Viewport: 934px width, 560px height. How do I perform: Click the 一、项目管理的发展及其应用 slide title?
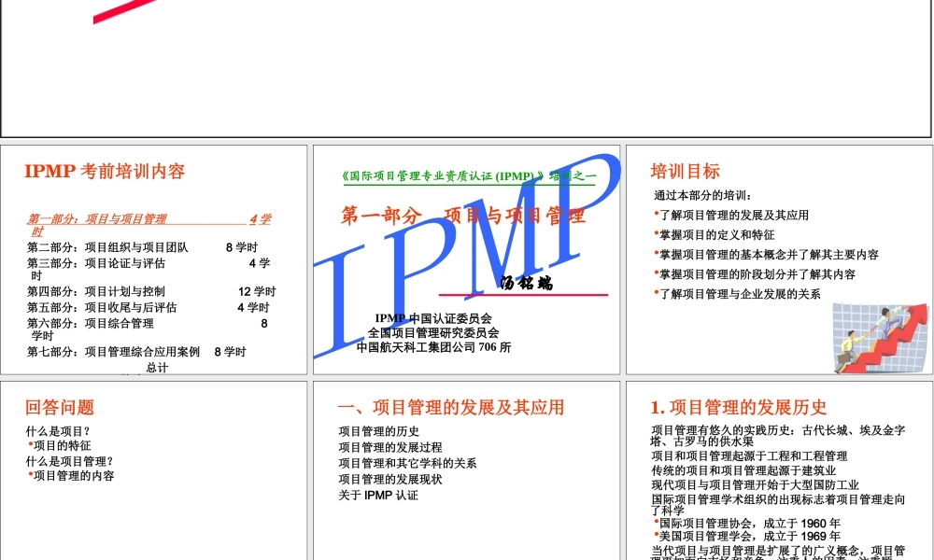click(451, 408)
